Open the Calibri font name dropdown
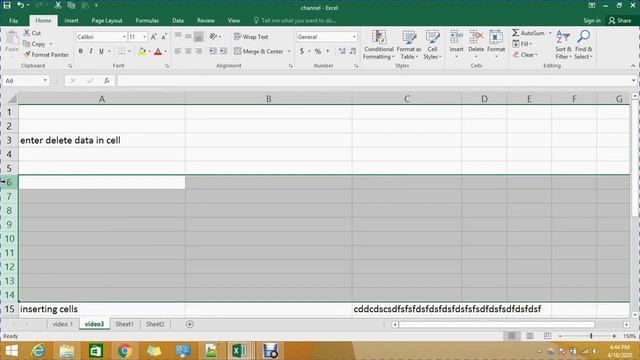Image resolution: width=640 pixels, height=360 pixels. coord(124,37)
